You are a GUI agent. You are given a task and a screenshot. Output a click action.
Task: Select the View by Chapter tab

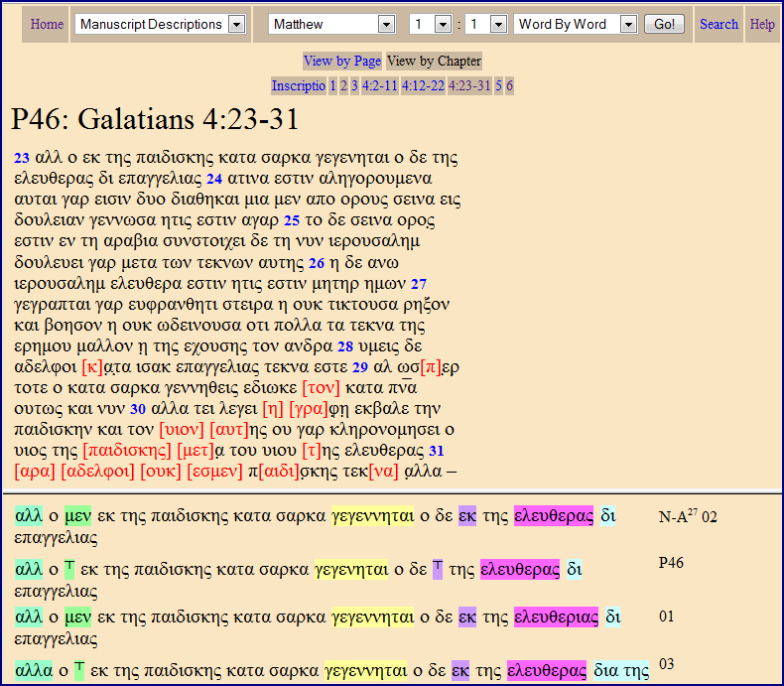[x=434, y=61]
